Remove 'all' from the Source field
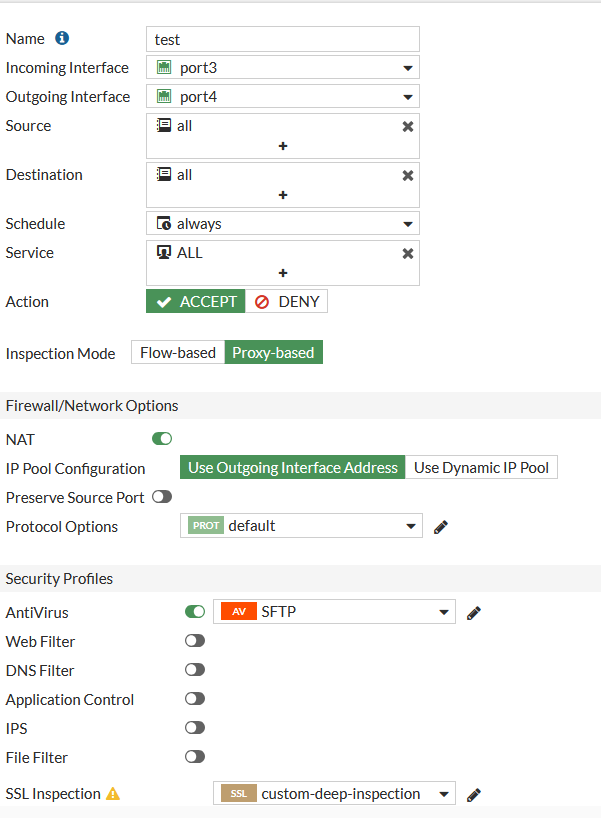The height and width of the screenshot is (818, 601). [407, 127]
